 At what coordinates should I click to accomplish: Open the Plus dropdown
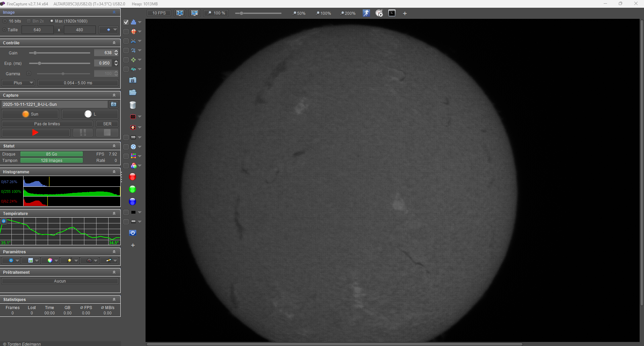18,83
